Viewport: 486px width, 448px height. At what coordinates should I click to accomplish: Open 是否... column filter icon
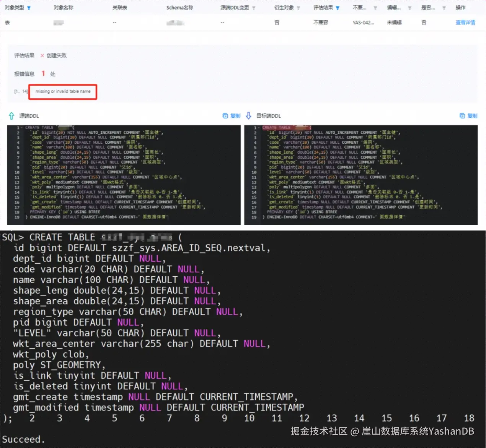[x=444, y=8]
